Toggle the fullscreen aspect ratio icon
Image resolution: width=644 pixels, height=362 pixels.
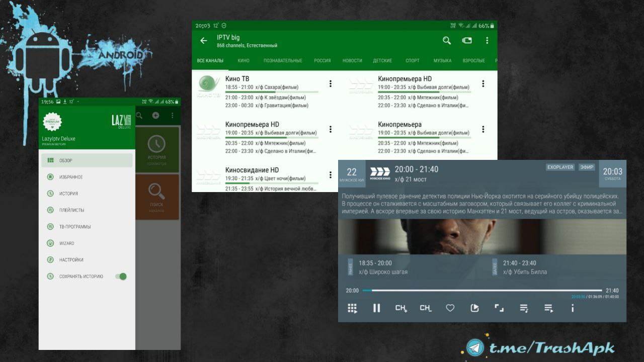click(499, 308)
